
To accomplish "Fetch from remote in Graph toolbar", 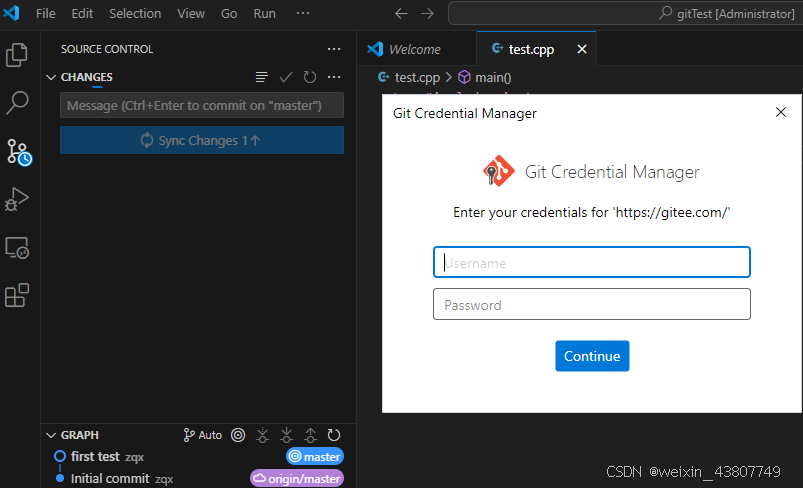I will 262,435.
